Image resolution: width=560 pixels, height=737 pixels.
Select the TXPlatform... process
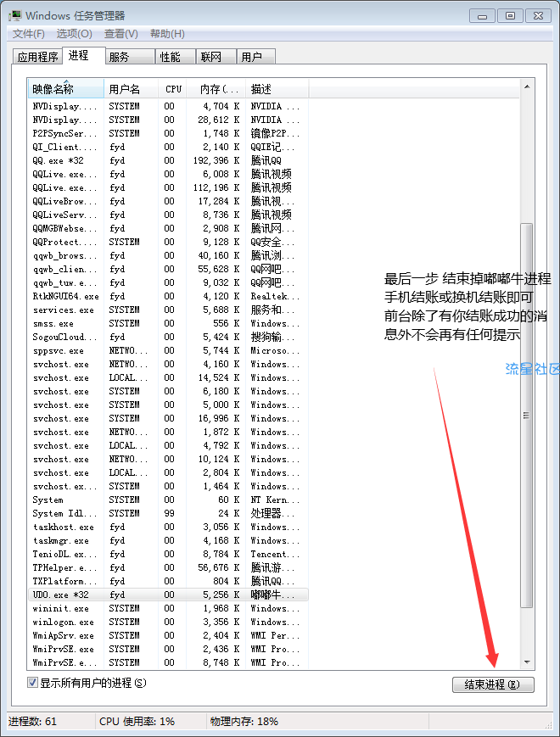168,581
